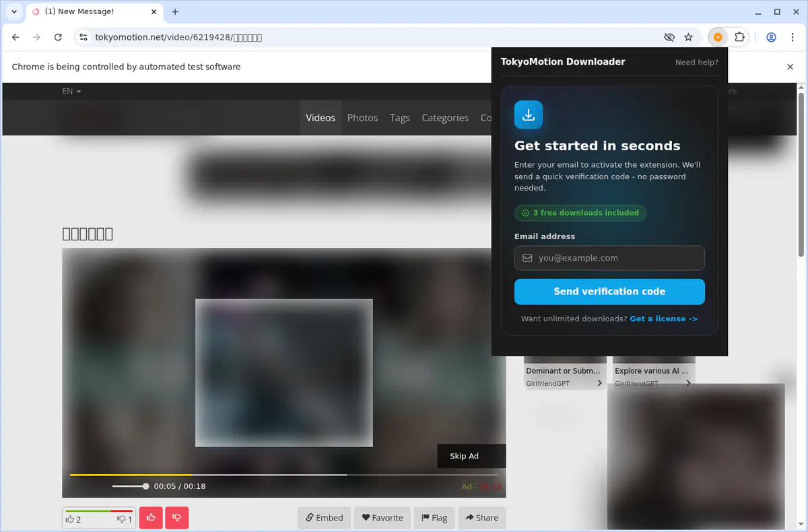The width and height of the screenshot is (808, 532).
Task: Click the tokyomotion.net URL address field
Action: 178,38
